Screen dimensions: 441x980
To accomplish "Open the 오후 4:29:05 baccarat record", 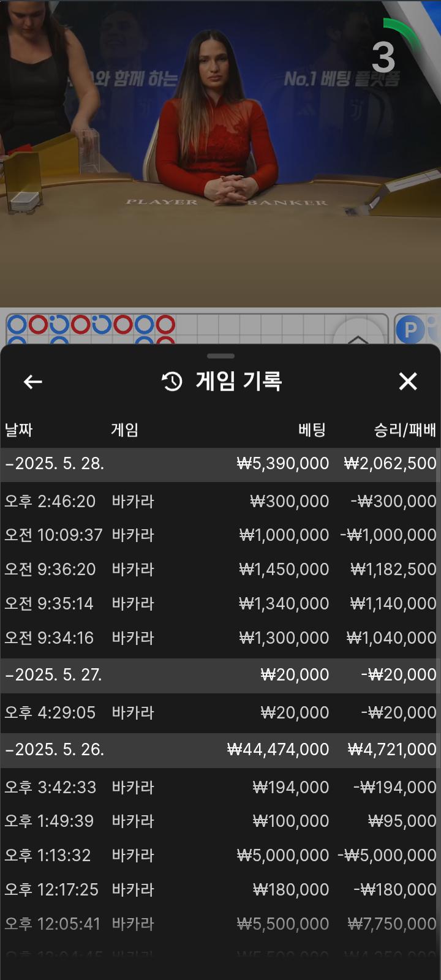I will [221, 712].
